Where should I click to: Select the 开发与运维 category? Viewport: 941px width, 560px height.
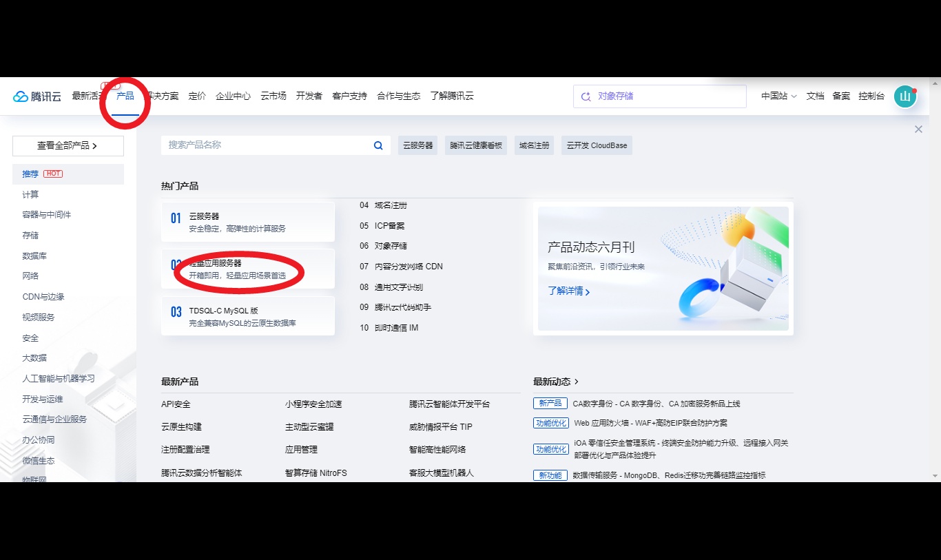(43, 400)
